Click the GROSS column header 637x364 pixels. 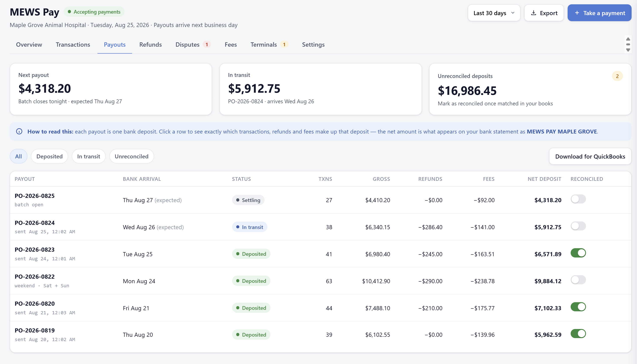point(381,179)
